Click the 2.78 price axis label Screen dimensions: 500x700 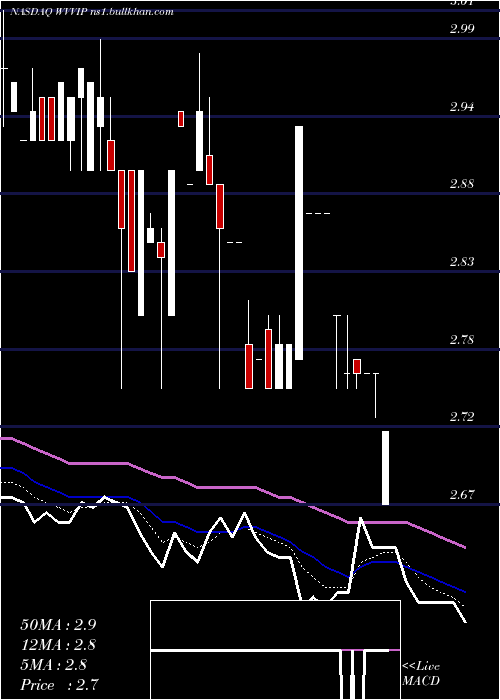[462, 340]
